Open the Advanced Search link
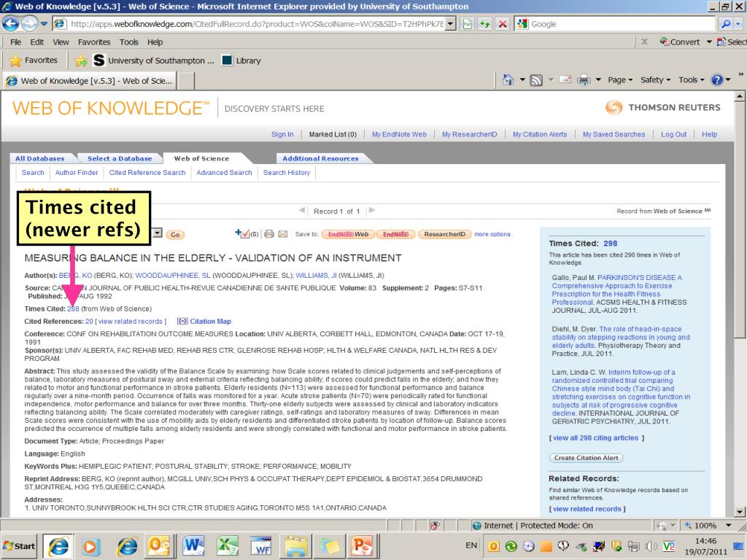747x560 pixels. pos(224,172)
